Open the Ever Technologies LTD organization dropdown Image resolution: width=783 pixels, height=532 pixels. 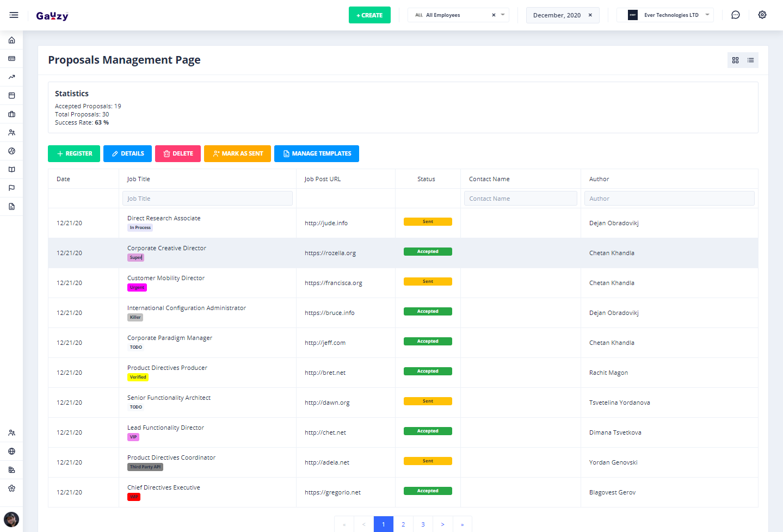[x=707, y=15]
